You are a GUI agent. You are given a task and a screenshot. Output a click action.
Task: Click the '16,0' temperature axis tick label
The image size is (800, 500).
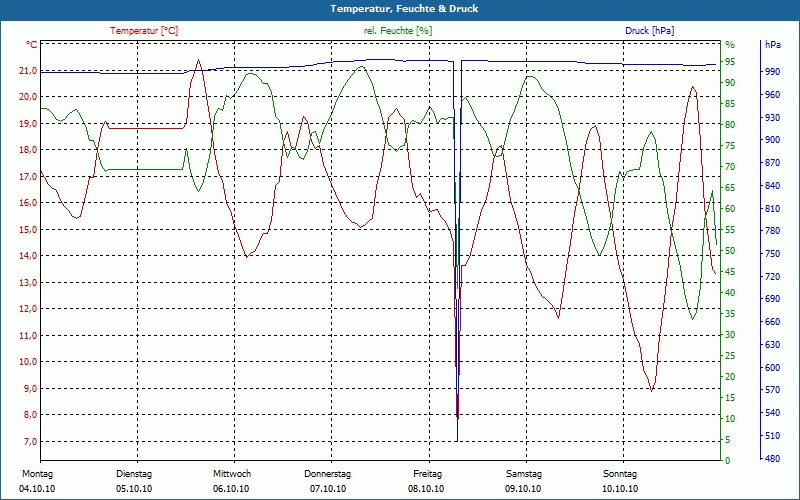pyautogui.click(x=28, y=203)
